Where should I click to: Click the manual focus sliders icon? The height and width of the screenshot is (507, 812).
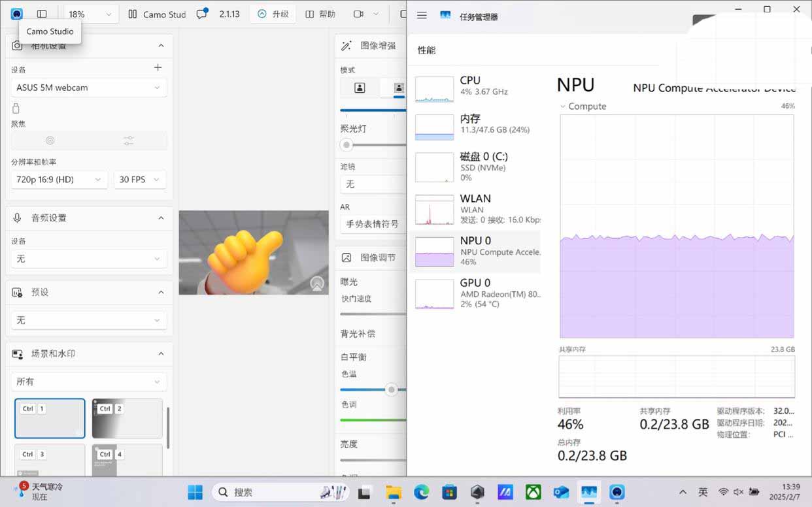(x=128, y=140)
